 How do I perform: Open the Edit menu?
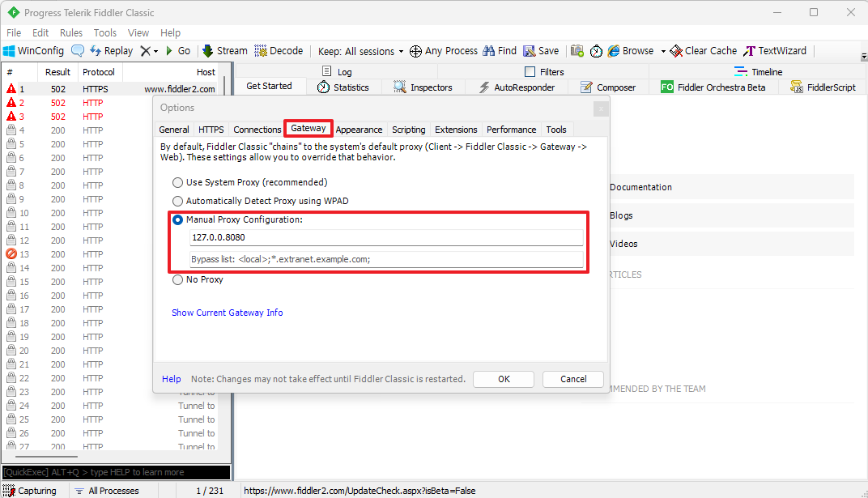pyautogui.click(x=40, y=32)
